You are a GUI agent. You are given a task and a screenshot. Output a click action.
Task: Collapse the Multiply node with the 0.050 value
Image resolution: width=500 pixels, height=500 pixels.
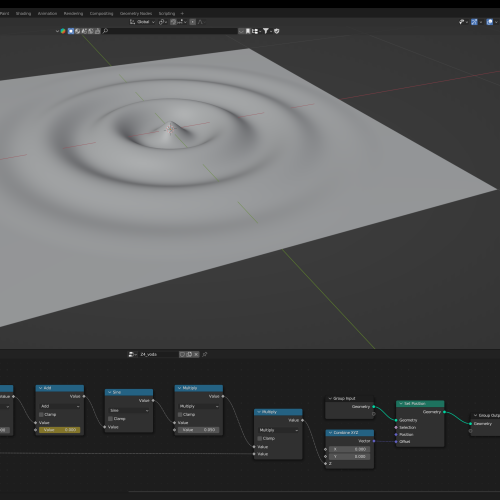(179, 388)
